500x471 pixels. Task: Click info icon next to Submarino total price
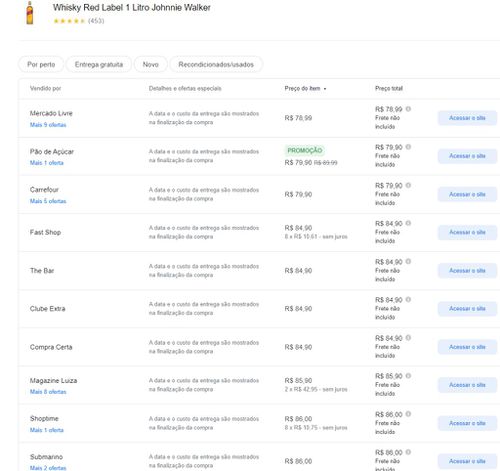[x=408, y=452]
